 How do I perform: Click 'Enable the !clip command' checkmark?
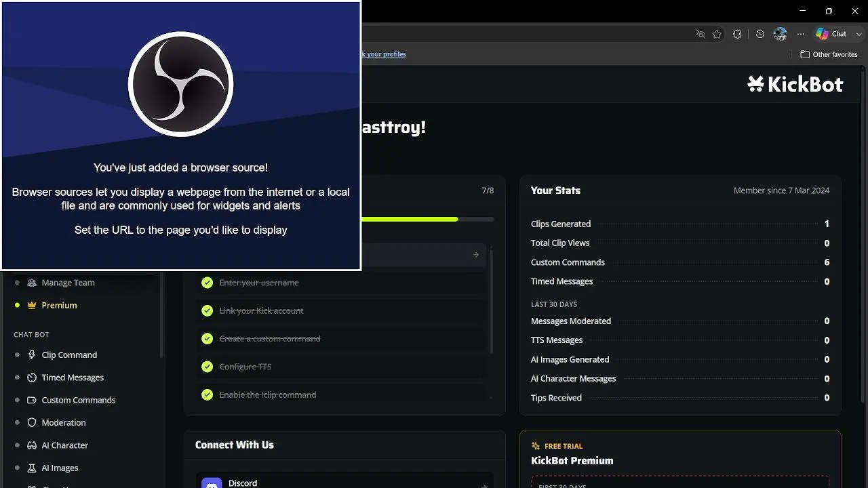[208, 394]
